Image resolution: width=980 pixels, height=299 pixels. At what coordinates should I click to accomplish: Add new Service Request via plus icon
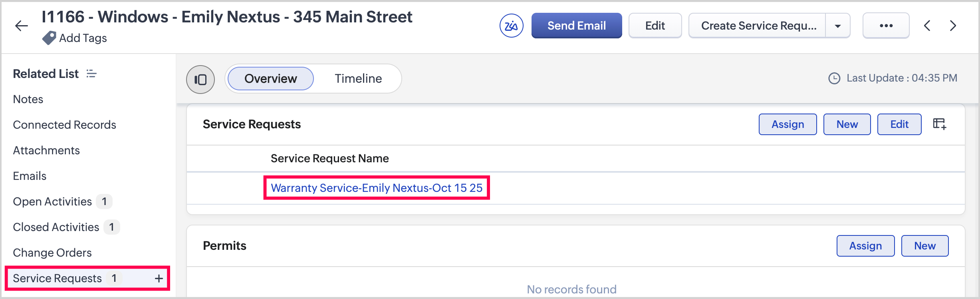[x=159, y=278]
